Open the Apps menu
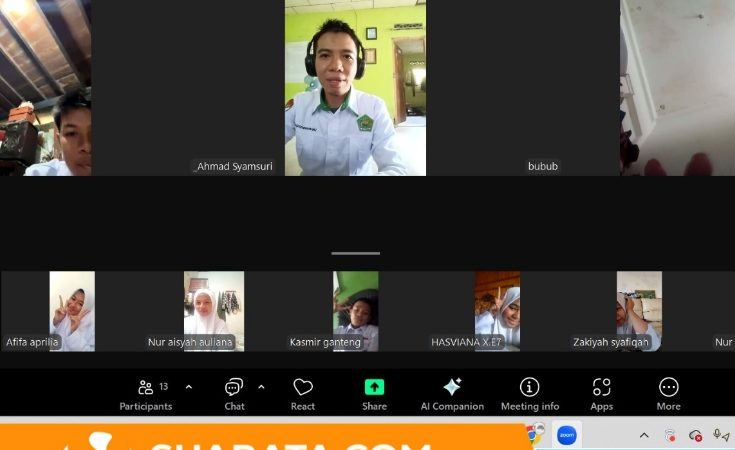 [601, 393]
